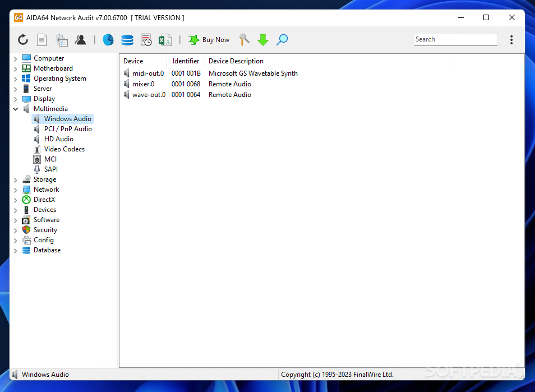
Task: Select the DirectX Xbox icon
Action: [26, 200]
